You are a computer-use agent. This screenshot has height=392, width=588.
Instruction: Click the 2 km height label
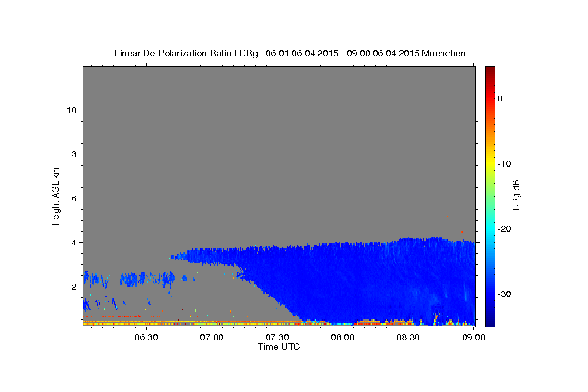pyautogui.click(x=74, y=287)
